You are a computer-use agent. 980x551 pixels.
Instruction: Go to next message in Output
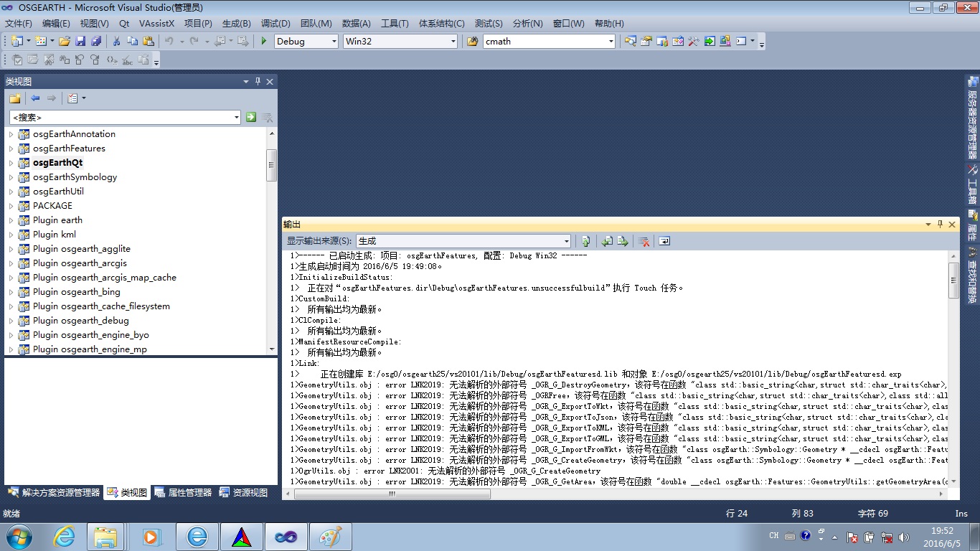(x=623, y=241)
